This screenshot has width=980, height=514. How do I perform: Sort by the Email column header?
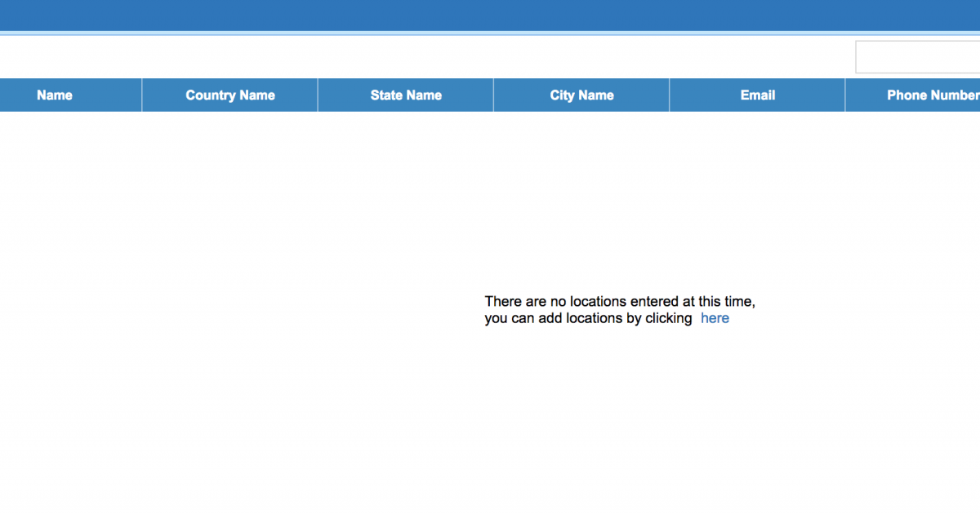pyautogui.click(x=758, y=95)
